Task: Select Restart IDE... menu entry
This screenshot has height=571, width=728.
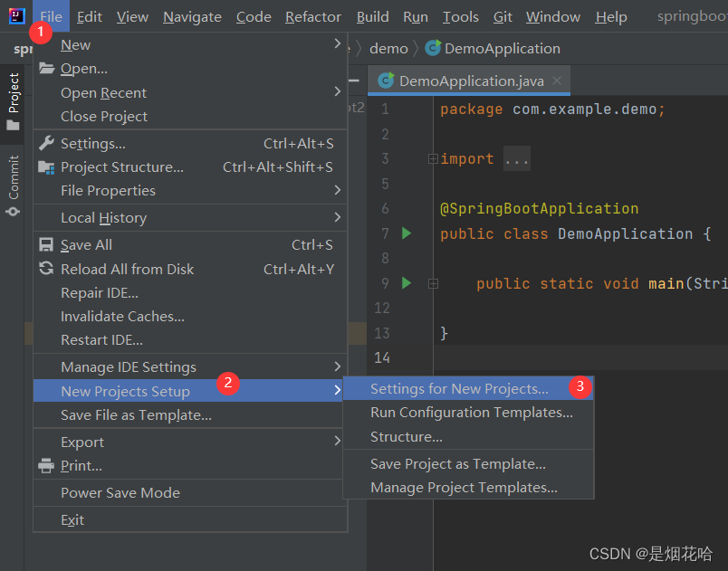Action: (x=190, y=340)
